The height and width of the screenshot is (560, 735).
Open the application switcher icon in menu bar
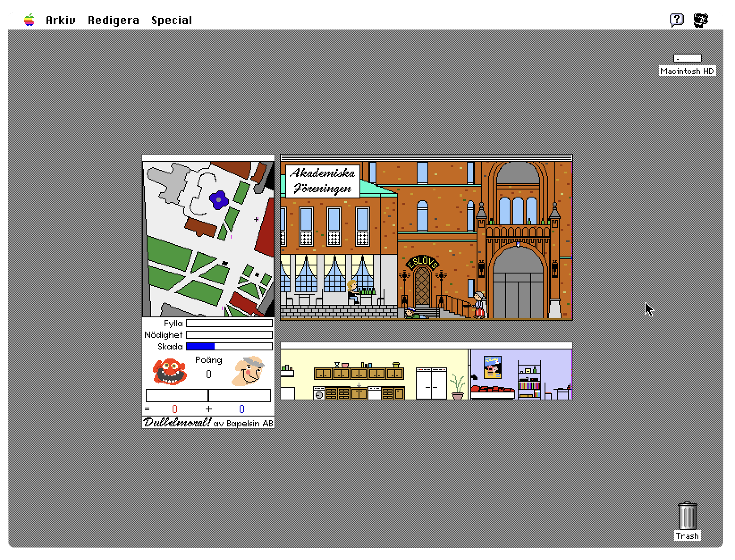pyautogui.click(x=701, y=20)
